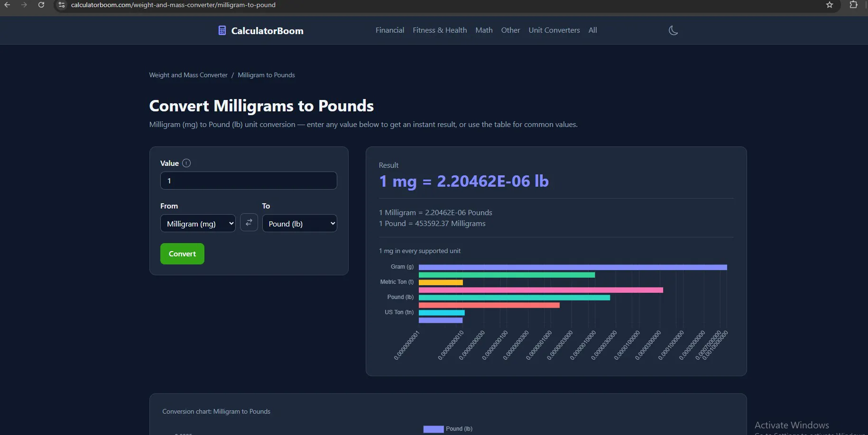Open the Math menu
868x435 pixels.
tap(484, 30)
